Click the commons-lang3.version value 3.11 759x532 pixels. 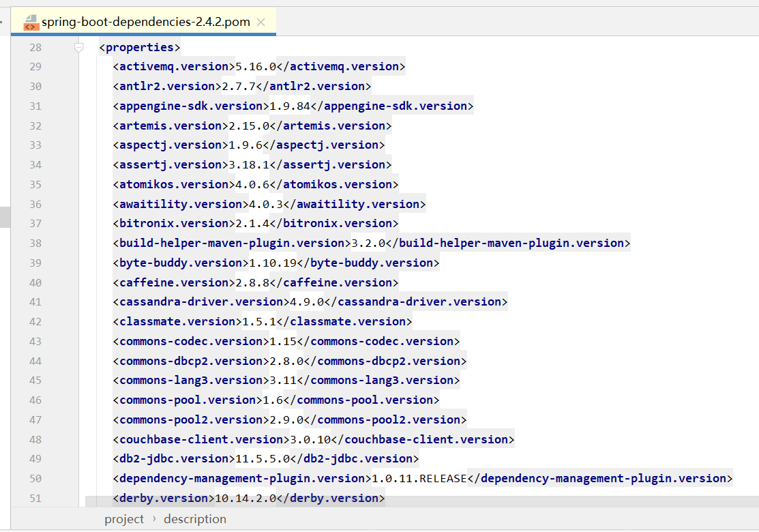pos(282,380)
